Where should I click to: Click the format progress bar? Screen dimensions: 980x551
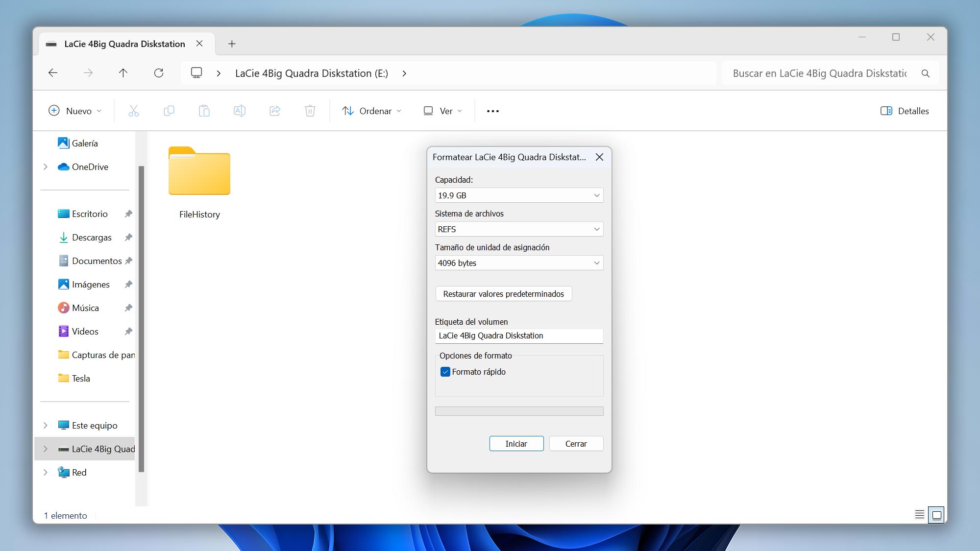(519, 411)
